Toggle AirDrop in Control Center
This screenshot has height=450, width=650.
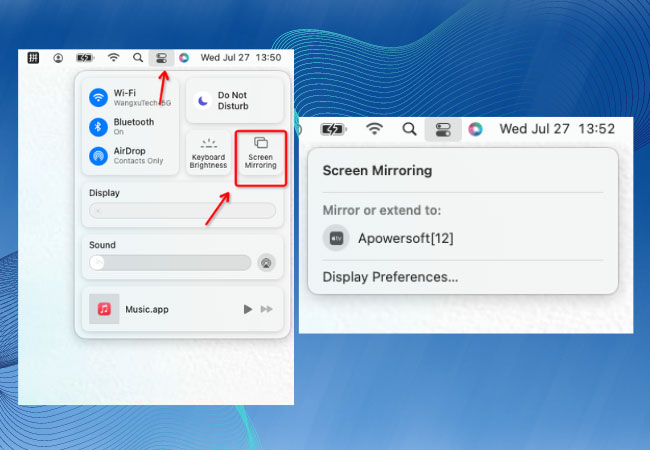coord(98,156)
